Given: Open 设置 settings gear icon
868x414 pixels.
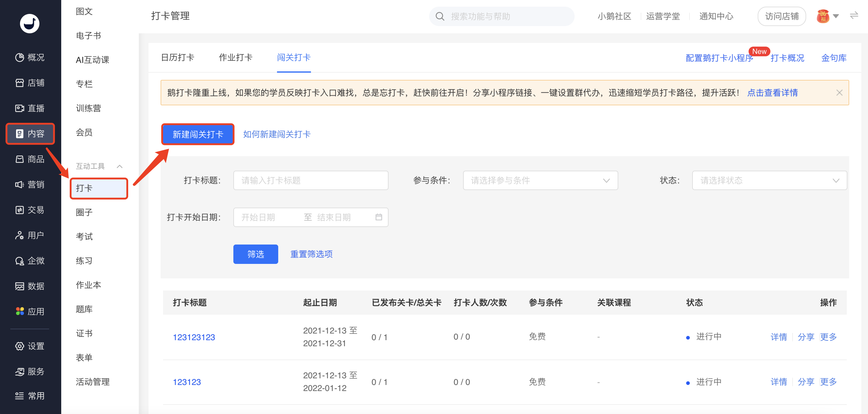Looking at the screenshot, I should pyautogui.click(x=19, y=346).
